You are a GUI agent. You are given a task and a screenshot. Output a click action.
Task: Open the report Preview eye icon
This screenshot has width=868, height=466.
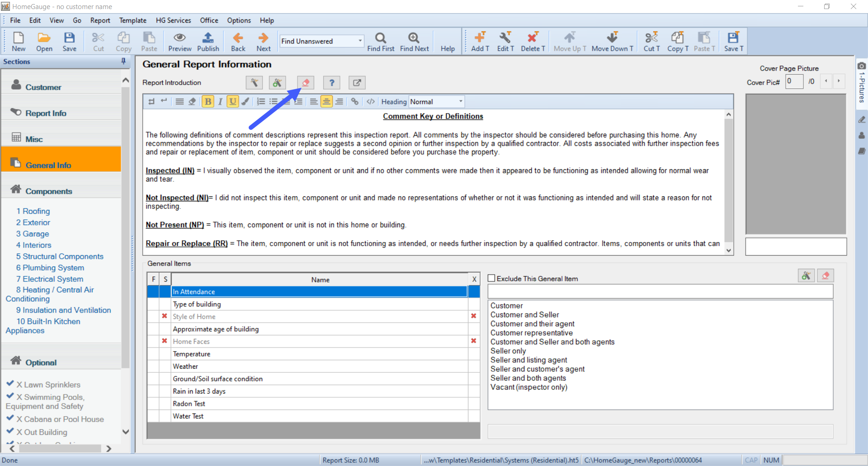[179, 42]
